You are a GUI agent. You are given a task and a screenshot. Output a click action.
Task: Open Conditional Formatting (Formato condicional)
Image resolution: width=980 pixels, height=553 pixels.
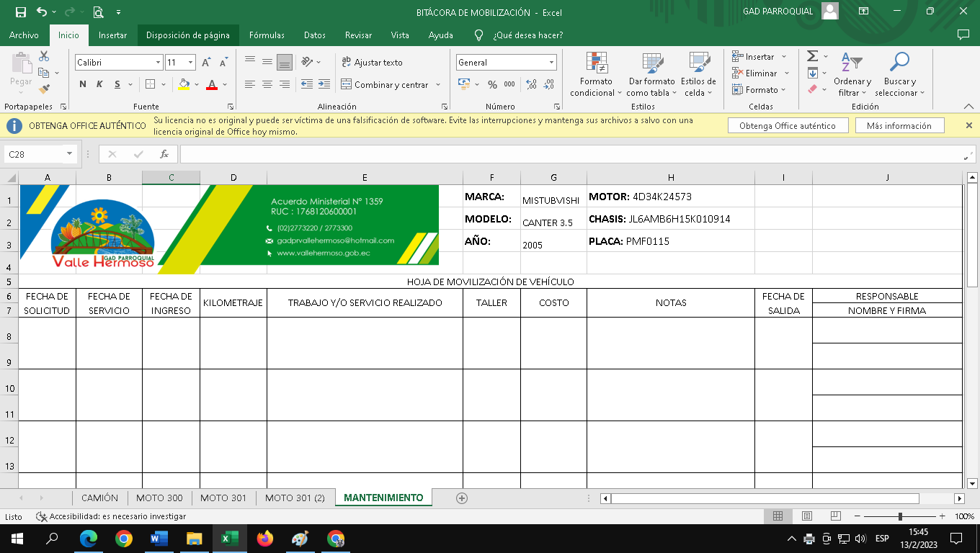(x=596, y=76)
